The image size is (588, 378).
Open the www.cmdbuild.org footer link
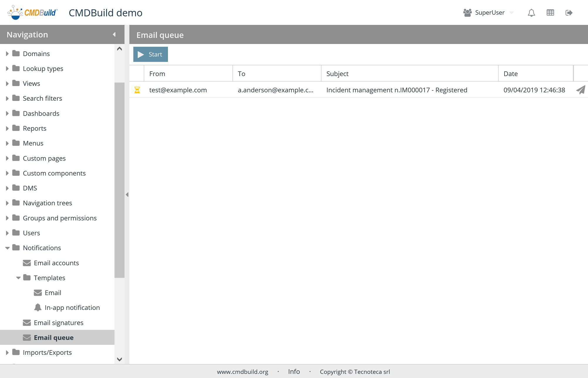(242, 372)
